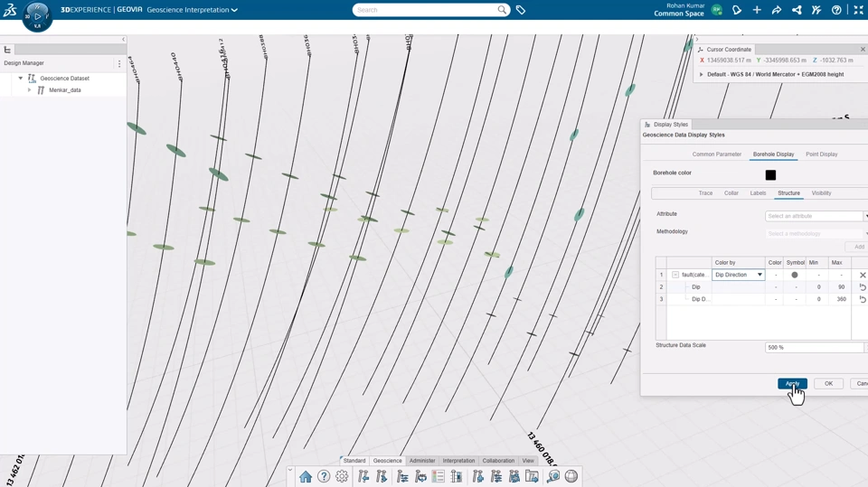Open the notifications icon in top bar
The image size is (868, 487).
pyautogui.click(x=737, y=10)
